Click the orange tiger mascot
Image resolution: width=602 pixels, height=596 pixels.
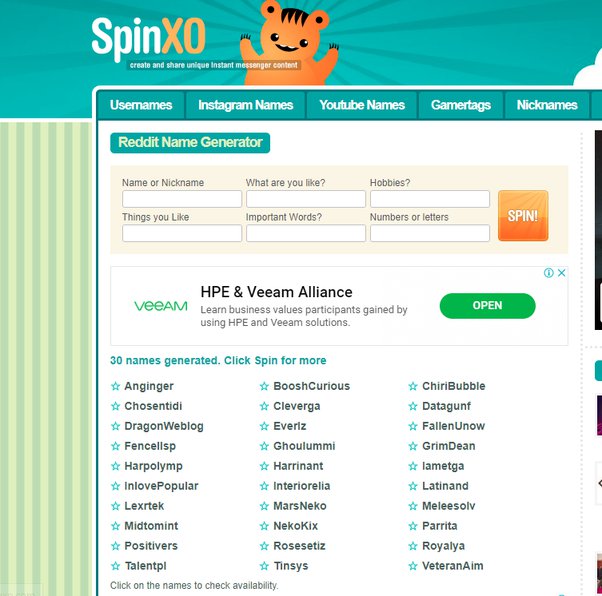(289, 42)
